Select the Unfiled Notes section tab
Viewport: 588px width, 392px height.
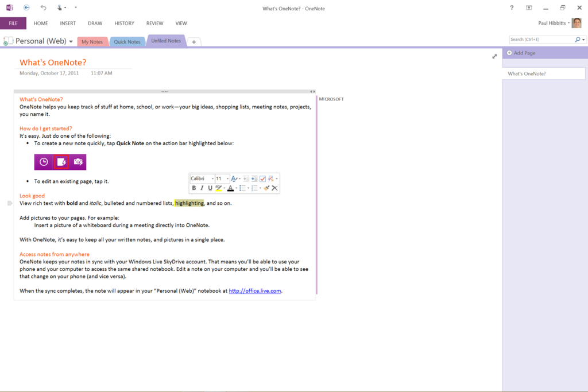[166, 41]
